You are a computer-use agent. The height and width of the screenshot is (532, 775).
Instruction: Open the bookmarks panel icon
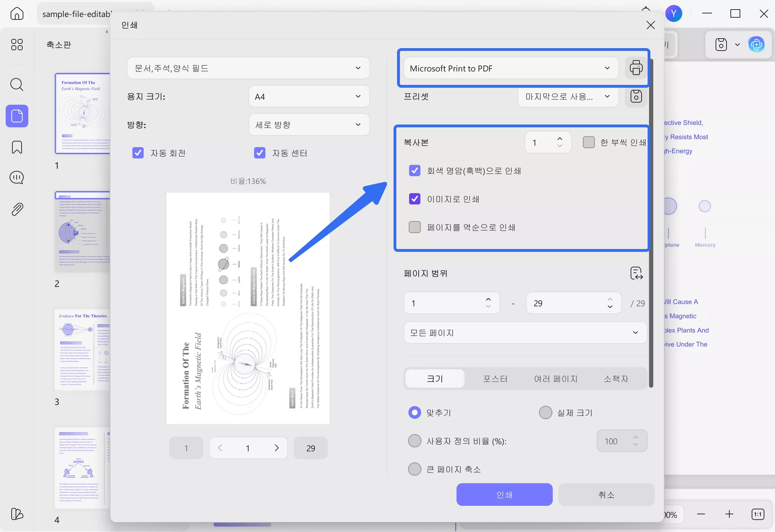pyautogui.click(x=17, y=147)
